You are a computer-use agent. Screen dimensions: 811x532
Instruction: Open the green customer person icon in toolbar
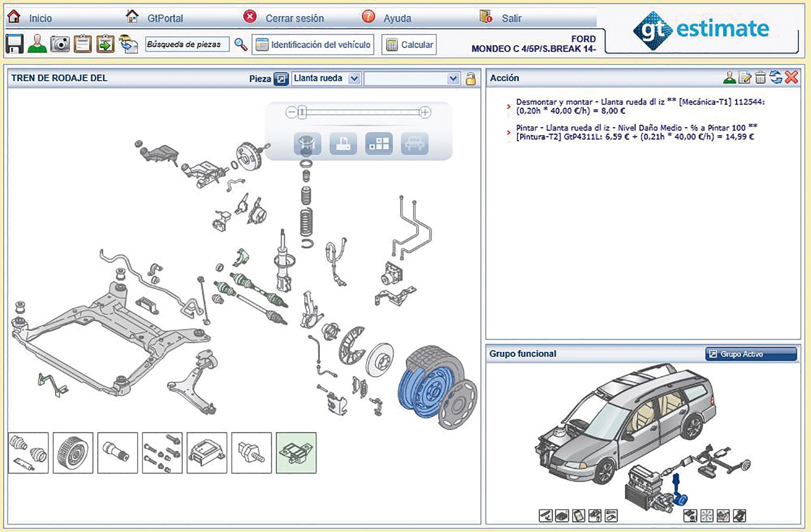click(x=37, y=44)
